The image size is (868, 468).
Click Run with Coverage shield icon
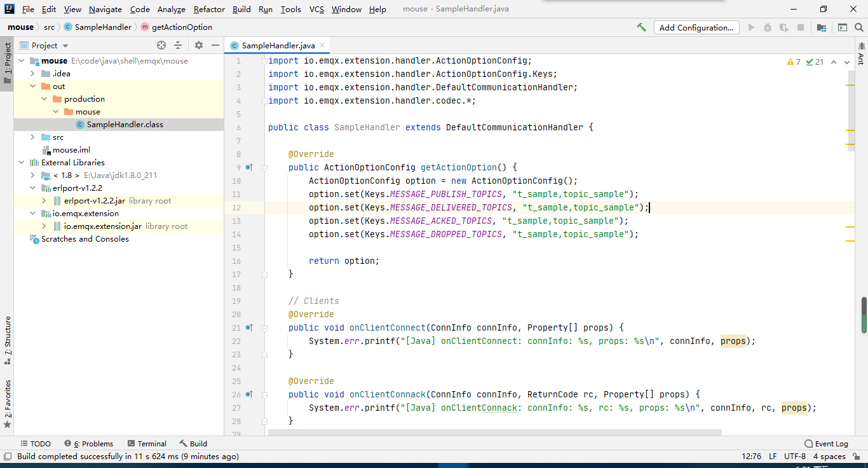coord(784,27)
